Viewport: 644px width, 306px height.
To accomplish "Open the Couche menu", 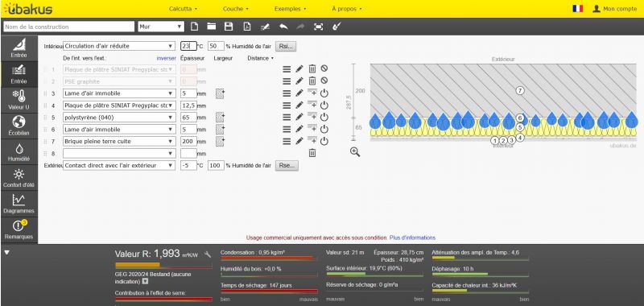I will point(235,9).
